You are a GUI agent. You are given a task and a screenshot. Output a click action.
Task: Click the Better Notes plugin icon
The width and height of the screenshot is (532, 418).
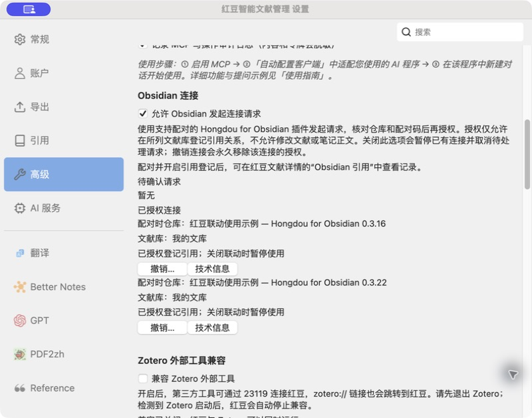pos(20,287)
